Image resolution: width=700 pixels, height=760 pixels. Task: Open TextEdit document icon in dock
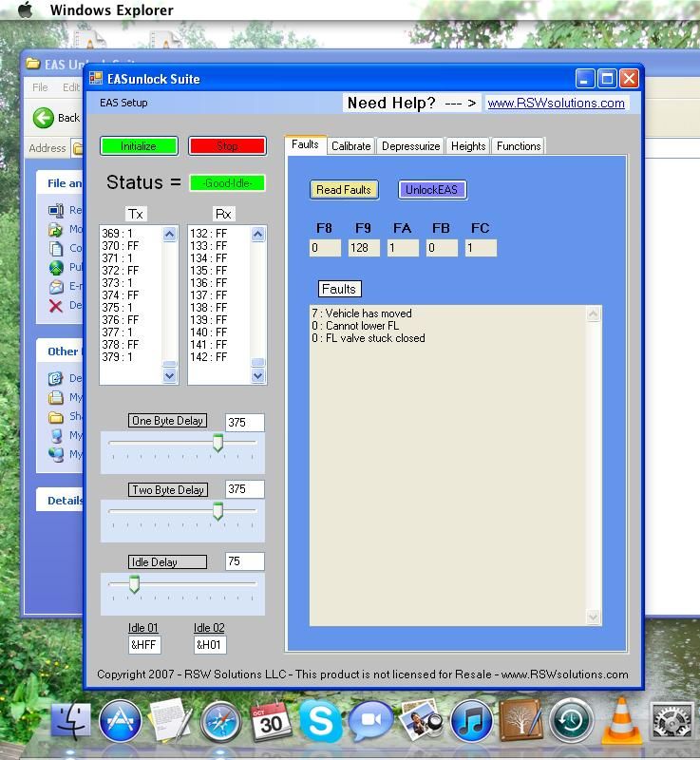[170, 721]
